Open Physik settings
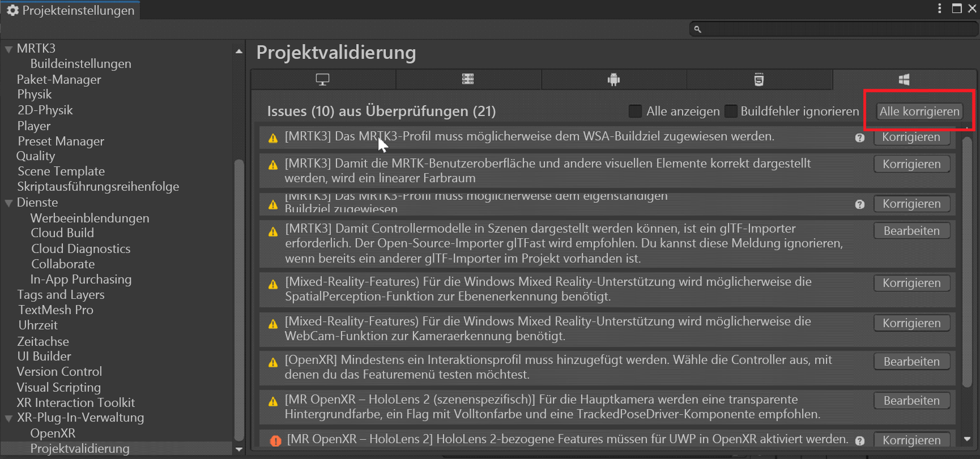980x459 pixels. (x=34, y=95)
